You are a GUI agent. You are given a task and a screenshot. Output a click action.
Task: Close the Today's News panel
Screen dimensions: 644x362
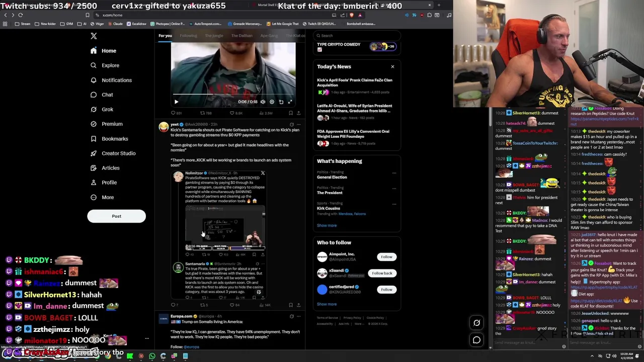click(392, 66)
